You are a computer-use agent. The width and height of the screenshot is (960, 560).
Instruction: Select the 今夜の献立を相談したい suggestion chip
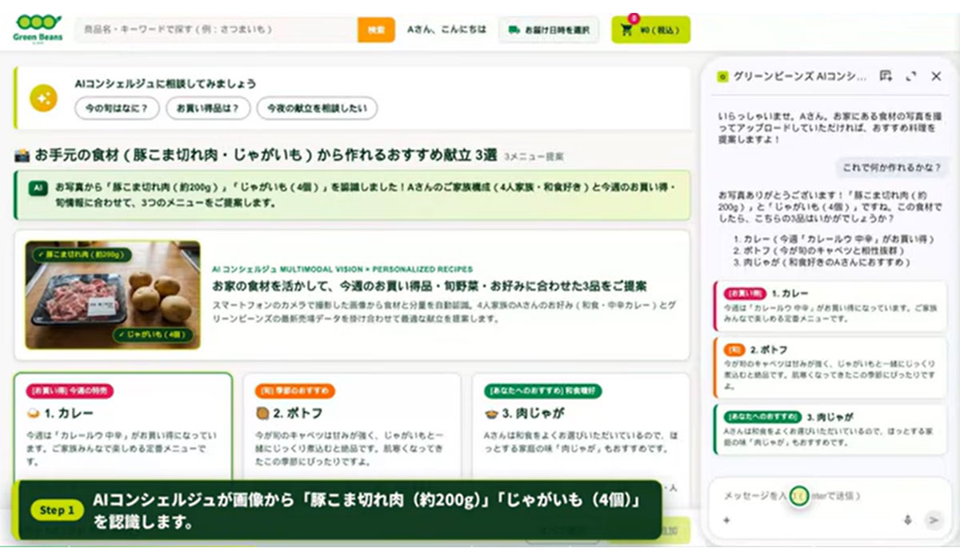tap(317, 108)
